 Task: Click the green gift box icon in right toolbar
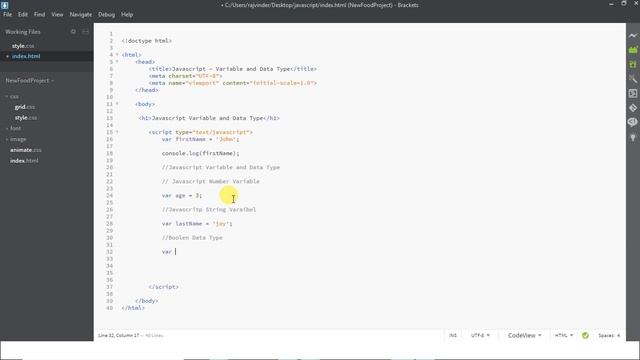click(633, 64)
